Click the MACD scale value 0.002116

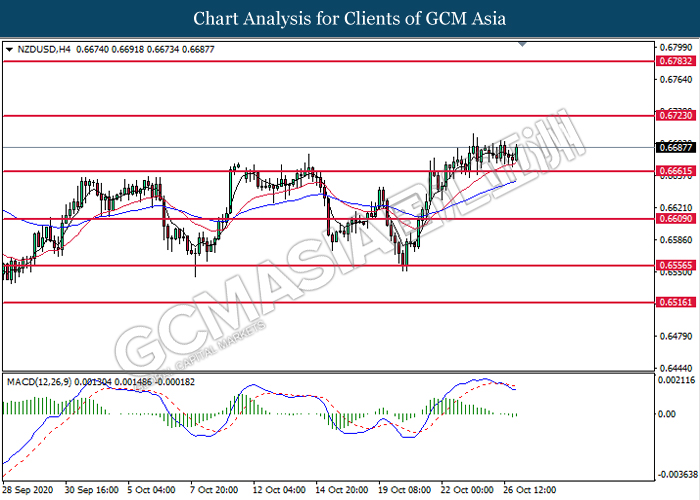pyautogui.click(x=676, y=380)
